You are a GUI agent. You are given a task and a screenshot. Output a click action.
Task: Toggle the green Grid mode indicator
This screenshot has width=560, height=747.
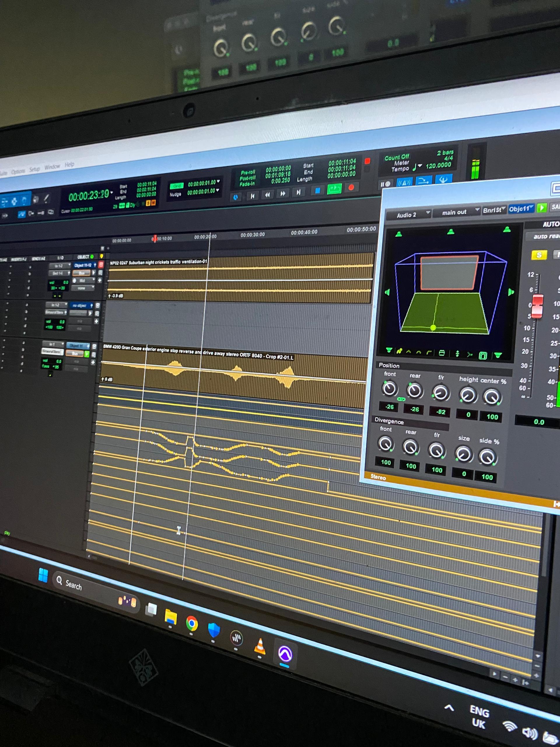point(176,186)
